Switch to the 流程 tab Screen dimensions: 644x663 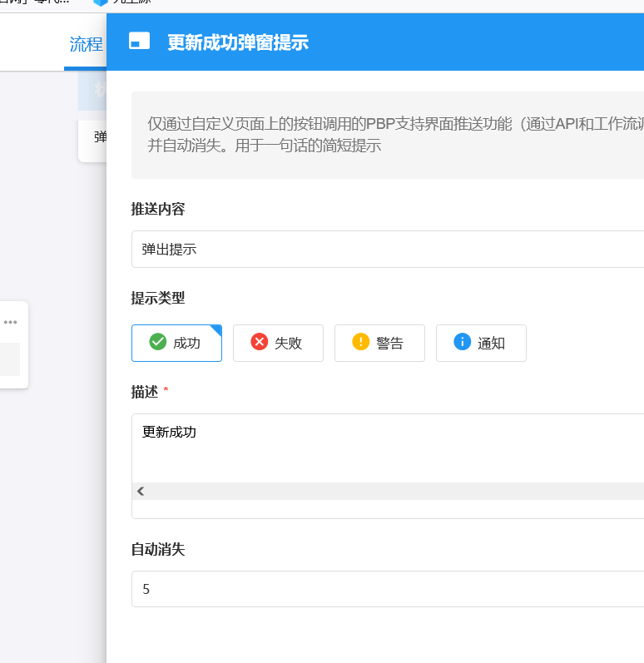pos(86,45)
